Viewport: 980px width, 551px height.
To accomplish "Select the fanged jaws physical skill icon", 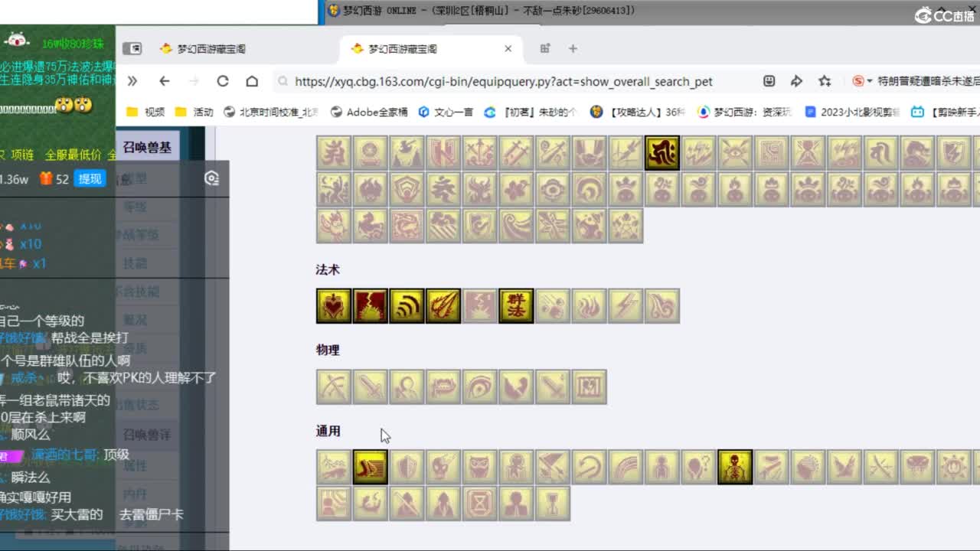I will point(443,386).
